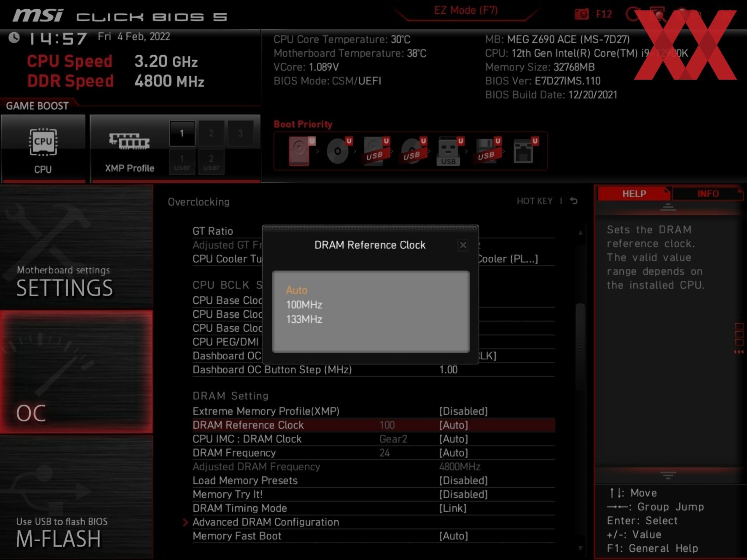Click the red triple-arrow side panel expander
The width and height of the screenshot is (747, 560).
738,352
